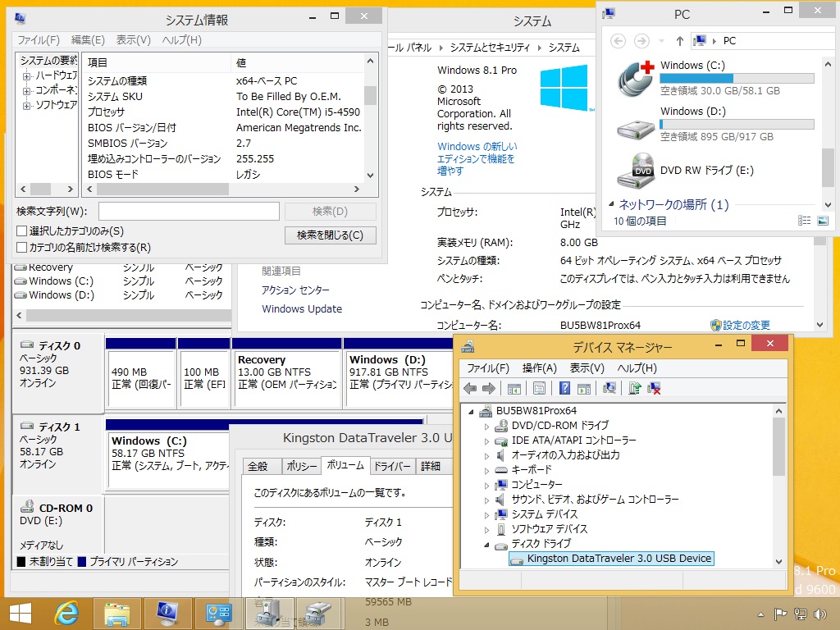Image resolution: width=840 pixels, height=630 pixels.
Task: Expand the コンポーネント node in System Information tree
Action: coord(26,91)
